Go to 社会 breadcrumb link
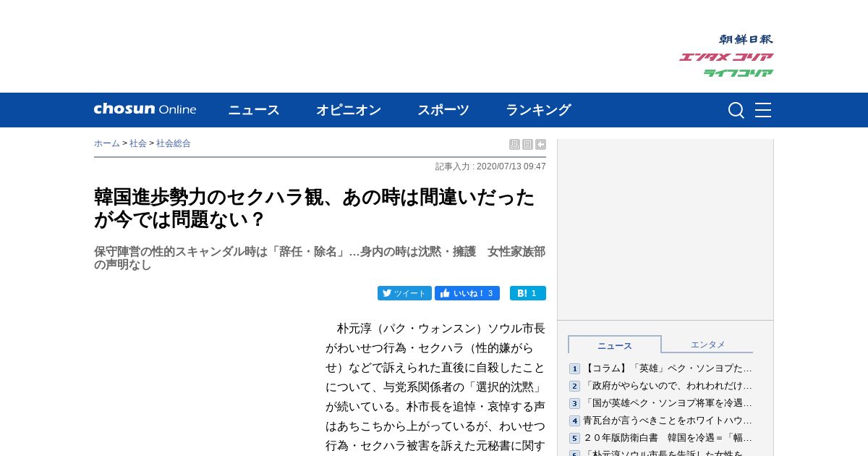 (138, 143)
